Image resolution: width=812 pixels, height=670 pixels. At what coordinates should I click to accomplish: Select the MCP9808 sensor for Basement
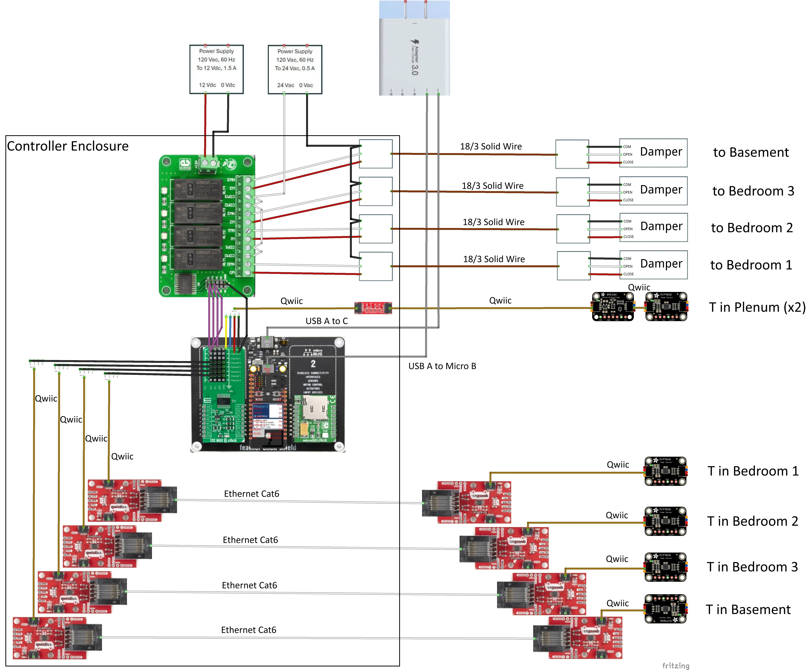tap(665, 609)
